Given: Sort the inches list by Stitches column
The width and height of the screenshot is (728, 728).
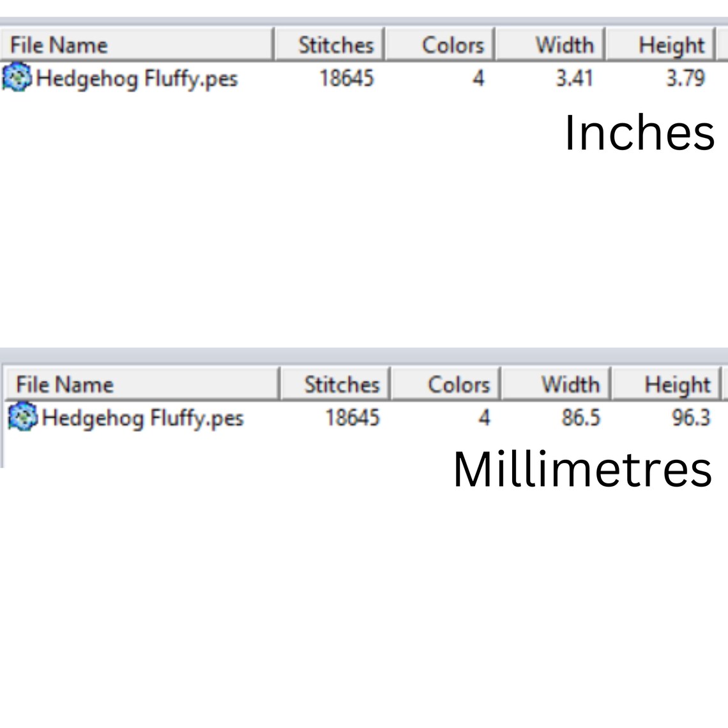Looking at the screenshot, I should [x=330, y=45].
